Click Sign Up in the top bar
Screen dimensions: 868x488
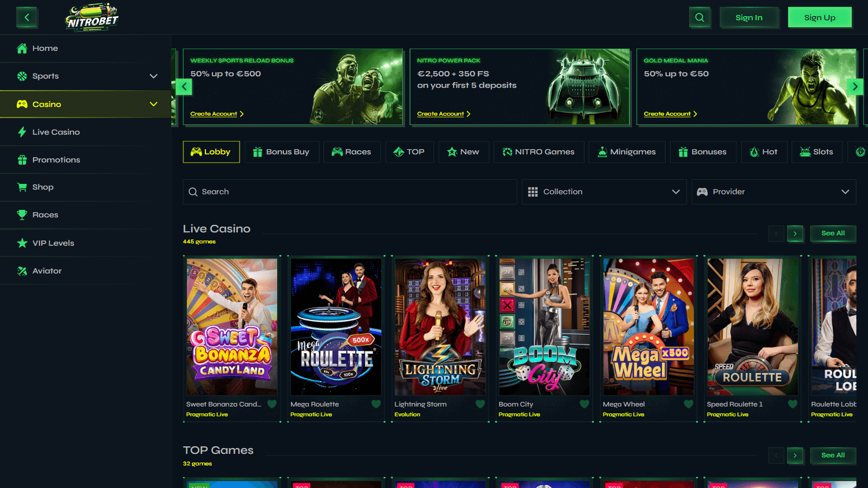[819, 17]
